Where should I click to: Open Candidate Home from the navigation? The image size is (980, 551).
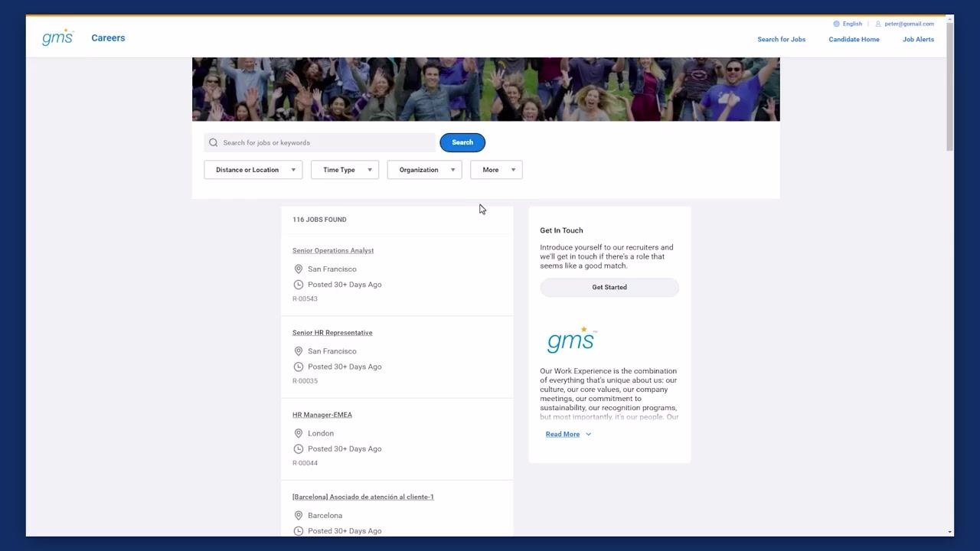(854, 40)
